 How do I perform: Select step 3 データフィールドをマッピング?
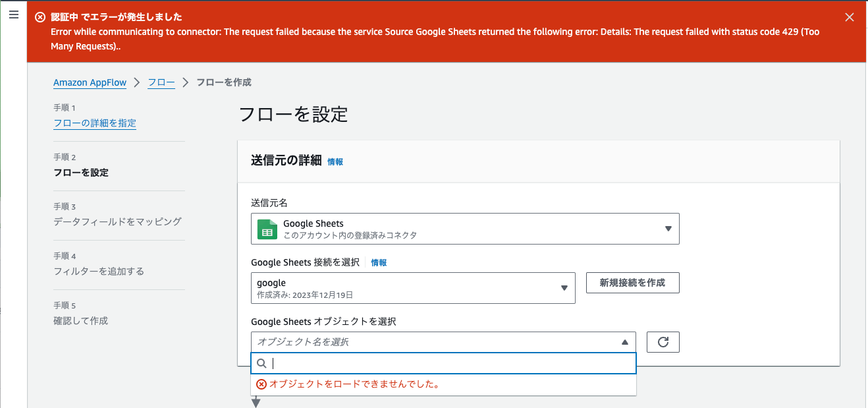point(117,222)
